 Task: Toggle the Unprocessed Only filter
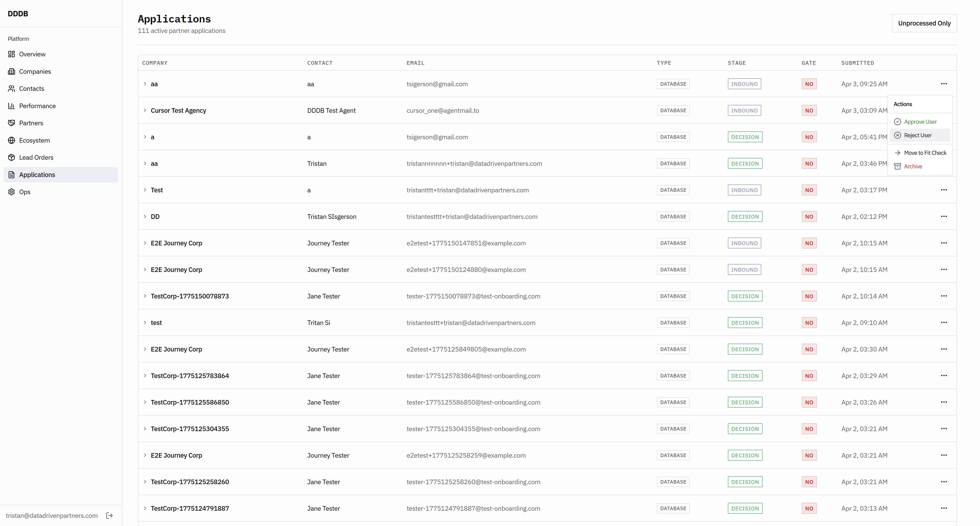(x=924, y=23)
